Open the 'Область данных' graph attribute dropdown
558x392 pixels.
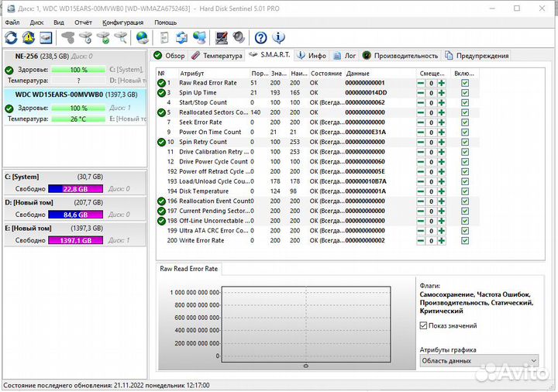pos(479,361)
